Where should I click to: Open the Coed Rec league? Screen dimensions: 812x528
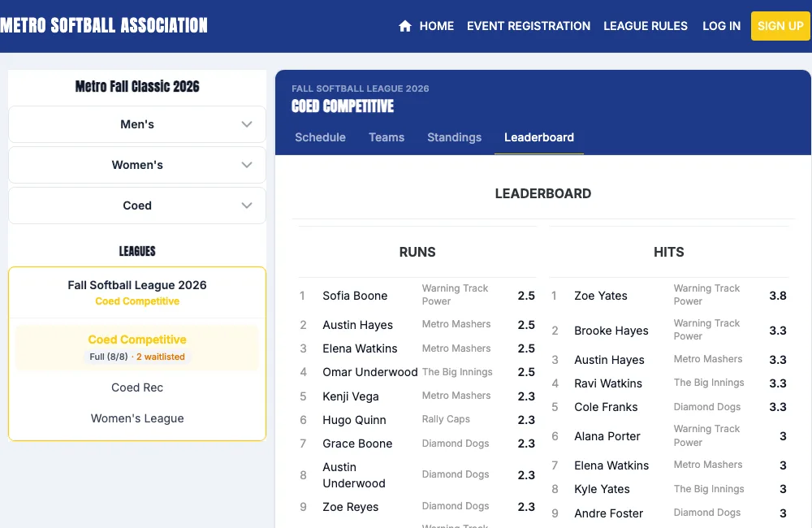[x=137, y=387]
